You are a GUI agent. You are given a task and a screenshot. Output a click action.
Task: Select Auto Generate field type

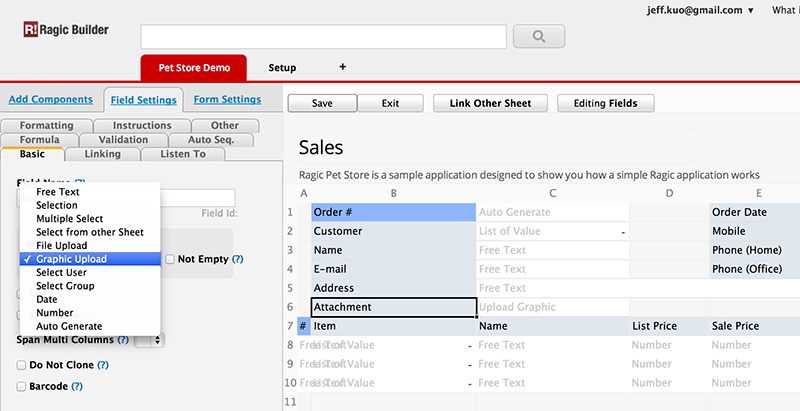(x=90, y=326)
